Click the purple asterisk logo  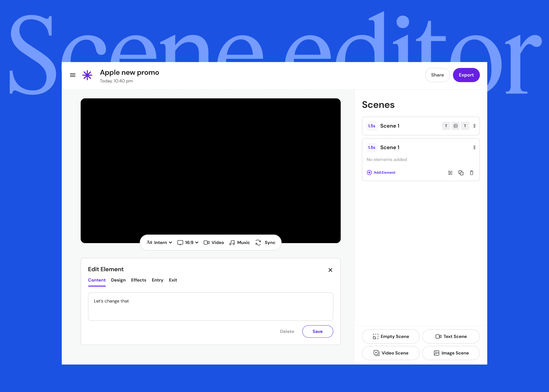coord(87,75)
